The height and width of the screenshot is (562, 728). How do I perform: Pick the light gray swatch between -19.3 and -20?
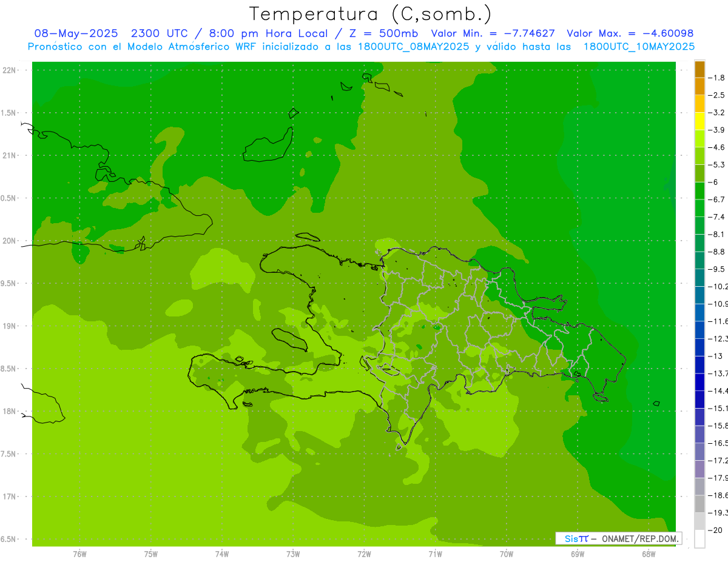(699, 521)
